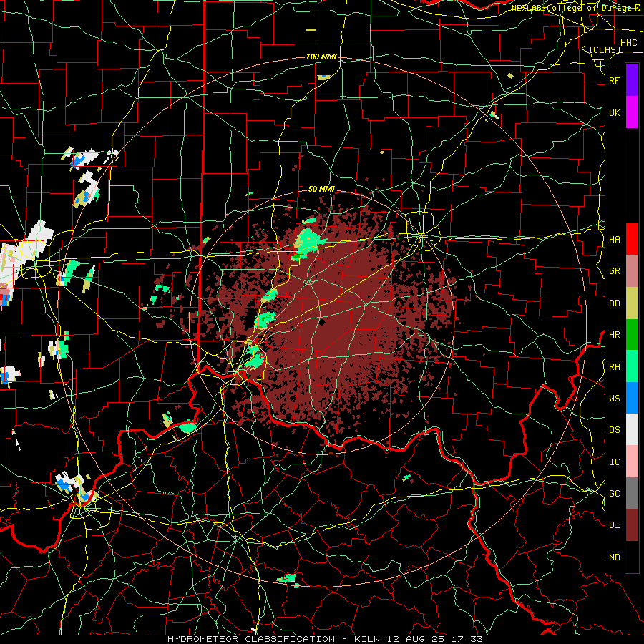
Task: Click the WS legend label
Action: coord(615,399)
